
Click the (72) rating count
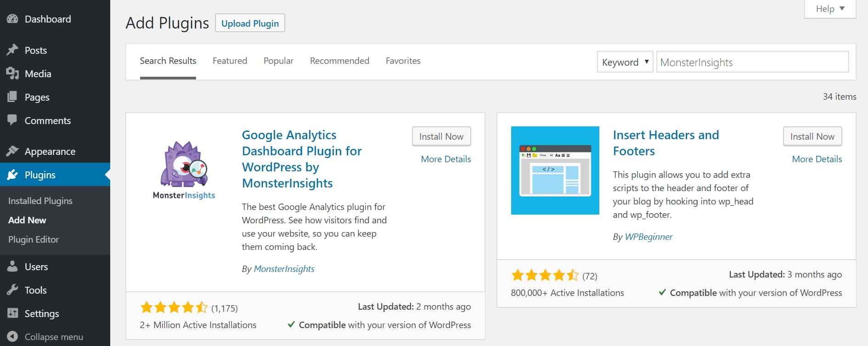590,276
